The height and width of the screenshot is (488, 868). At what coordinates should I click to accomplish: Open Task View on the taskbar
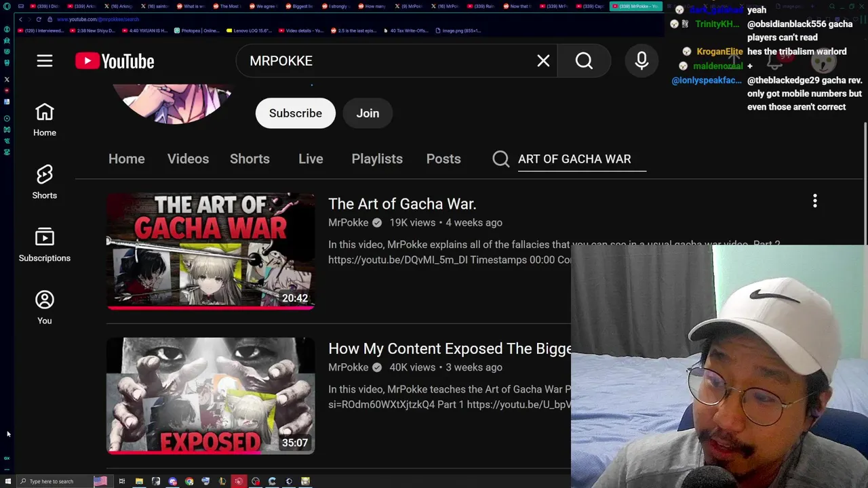click(x=122, y=481)
